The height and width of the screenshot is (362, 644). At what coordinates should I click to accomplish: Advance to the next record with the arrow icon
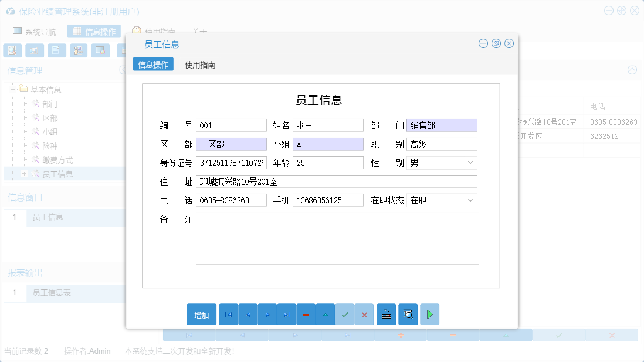(x=267, y=315)
